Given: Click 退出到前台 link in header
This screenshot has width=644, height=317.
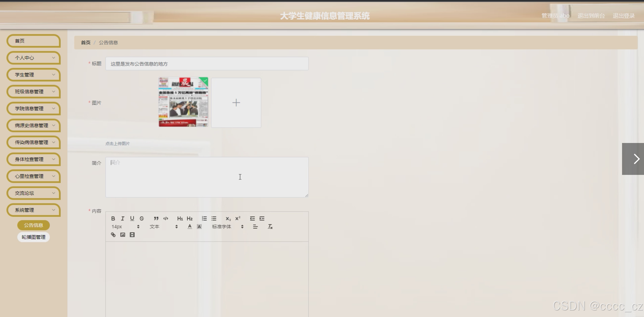Looking at the screenshot, I should pyautogui.click(x=591, y=16).
